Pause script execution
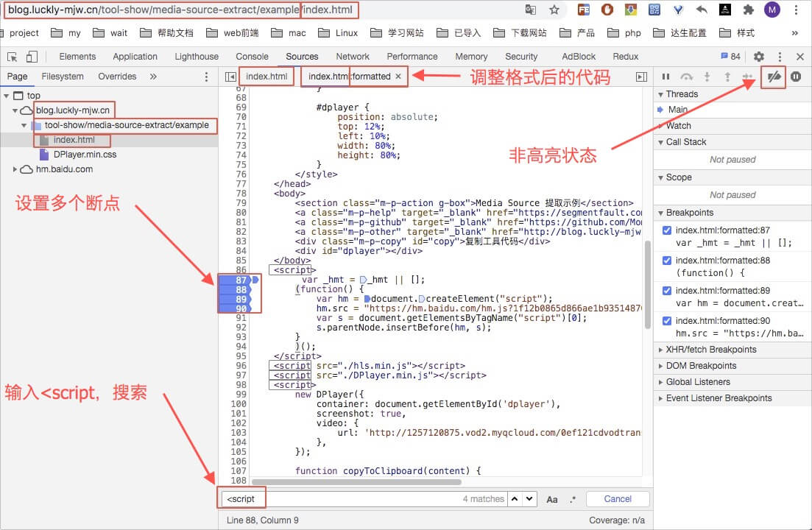812x530 pixels. (x=666, y=77)
